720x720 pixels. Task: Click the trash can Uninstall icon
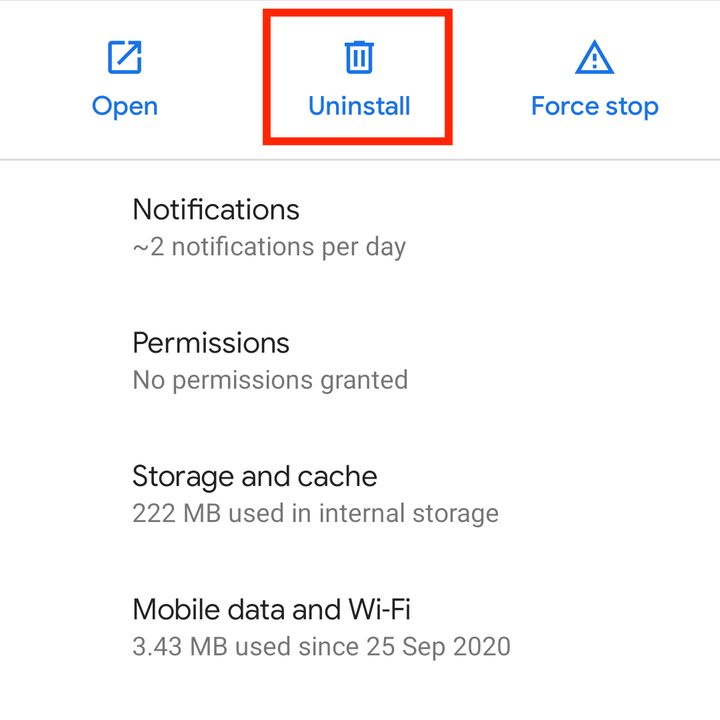[359, 57]
